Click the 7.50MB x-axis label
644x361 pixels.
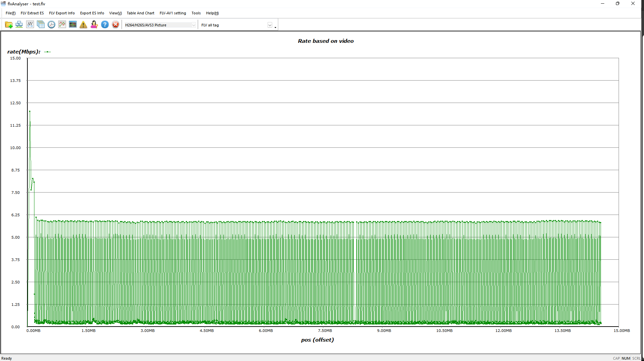(x=325, y=331)
